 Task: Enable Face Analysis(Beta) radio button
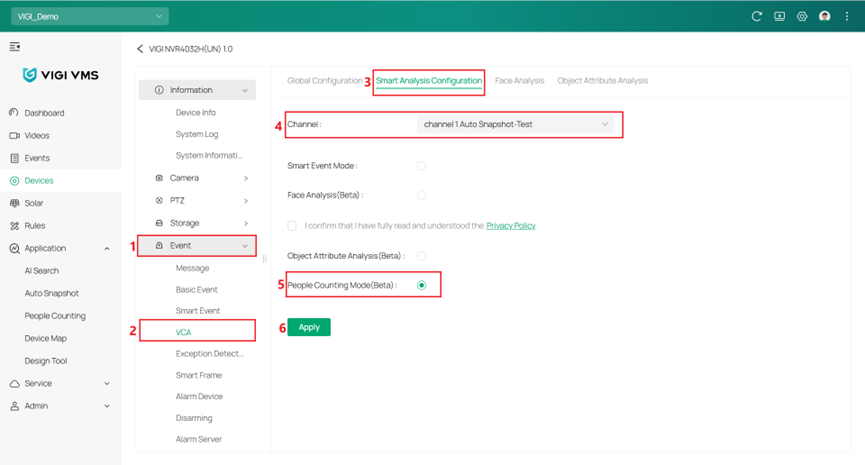(x=421, y=195)
